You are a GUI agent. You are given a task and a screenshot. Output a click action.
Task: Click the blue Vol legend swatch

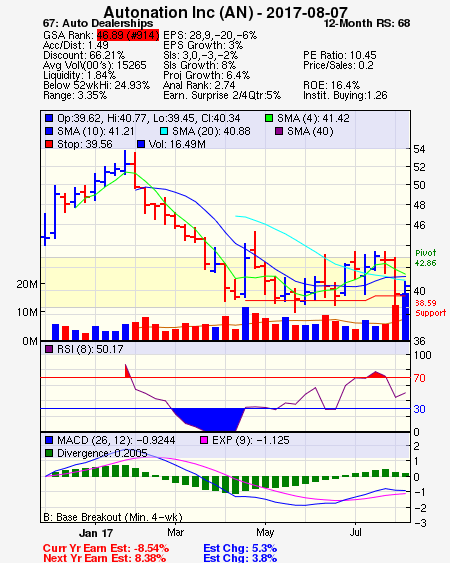[141, 144]
